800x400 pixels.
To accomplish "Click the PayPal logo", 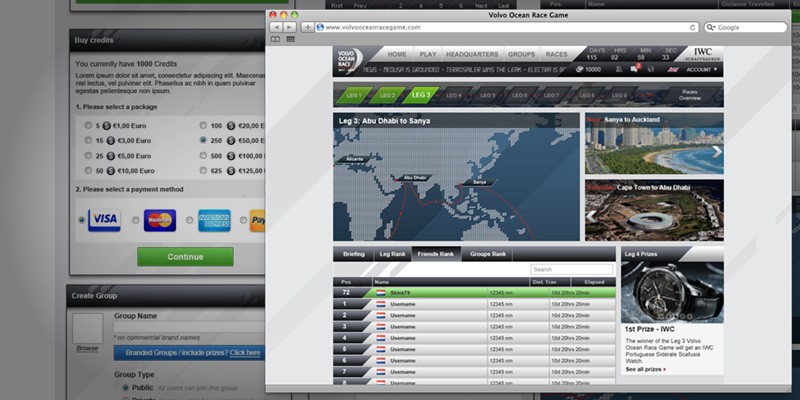I will coord(257,220).
